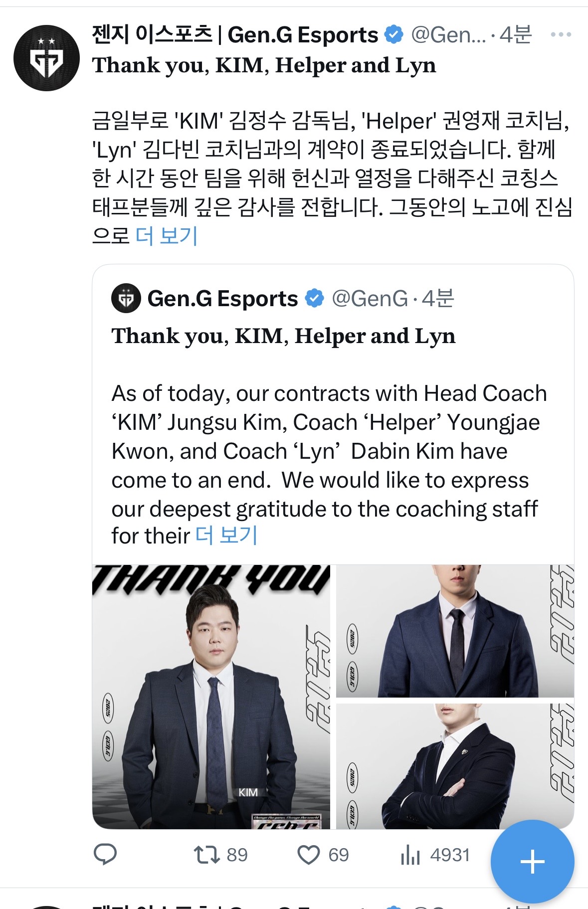This screenshot has height=909, width=588.
Task: Tap the 4분 timestamp on main tweet
Action: (x=516, y=34)
